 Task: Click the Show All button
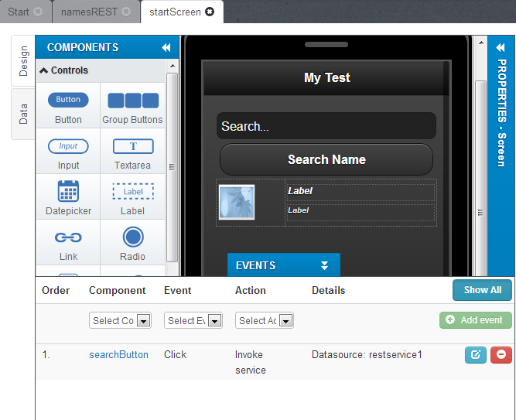(x=482, y=290)
